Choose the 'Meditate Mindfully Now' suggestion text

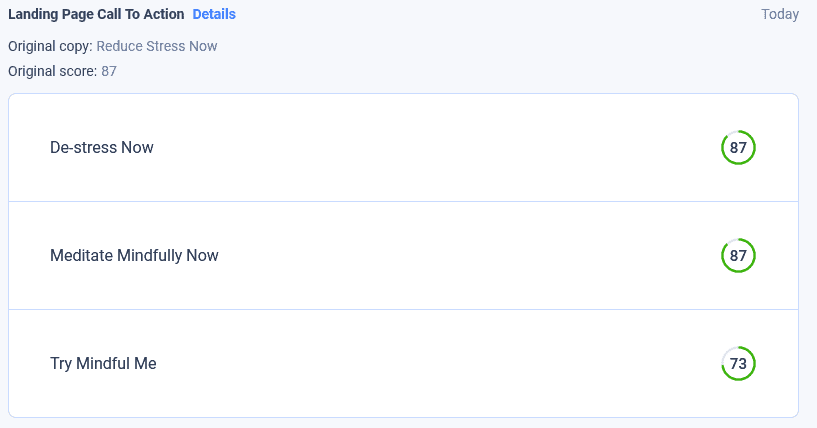coord(134,256)
